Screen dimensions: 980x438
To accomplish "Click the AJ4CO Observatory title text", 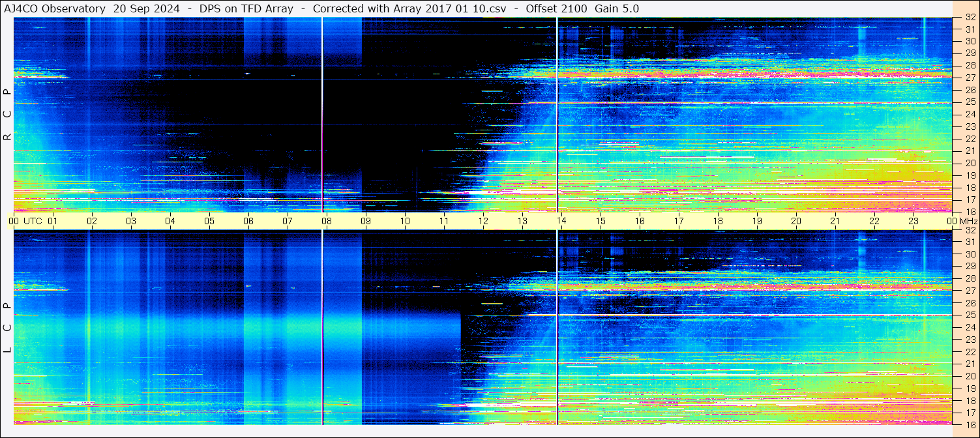I will 53,8.
